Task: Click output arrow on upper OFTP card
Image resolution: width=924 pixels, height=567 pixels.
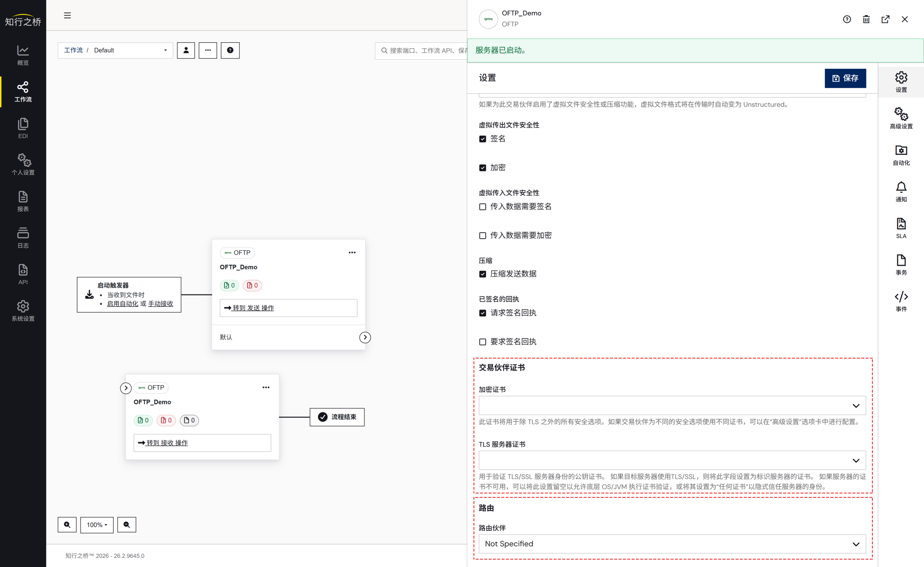Action: (365, 337)
